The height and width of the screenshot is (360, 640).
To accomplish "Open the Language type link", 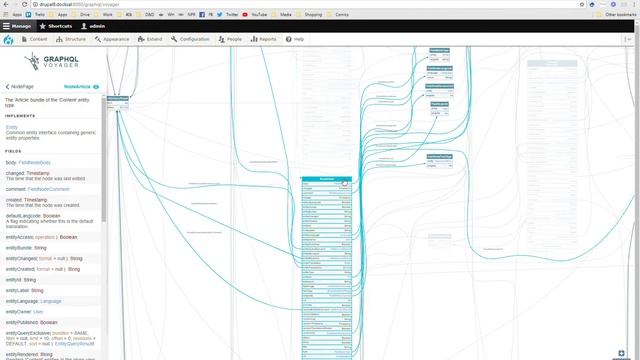I will tap(51, 301).
